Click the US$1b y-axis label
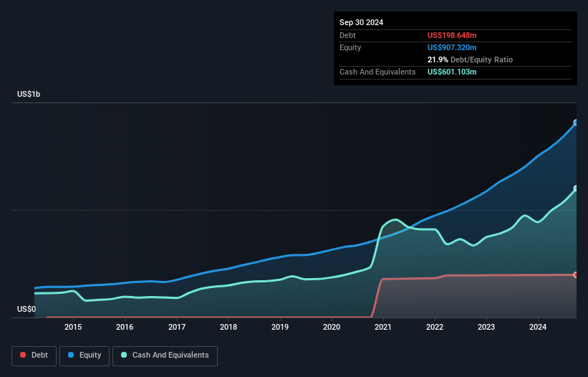Viewport: 588px width, 377px height. click(29, 94)
